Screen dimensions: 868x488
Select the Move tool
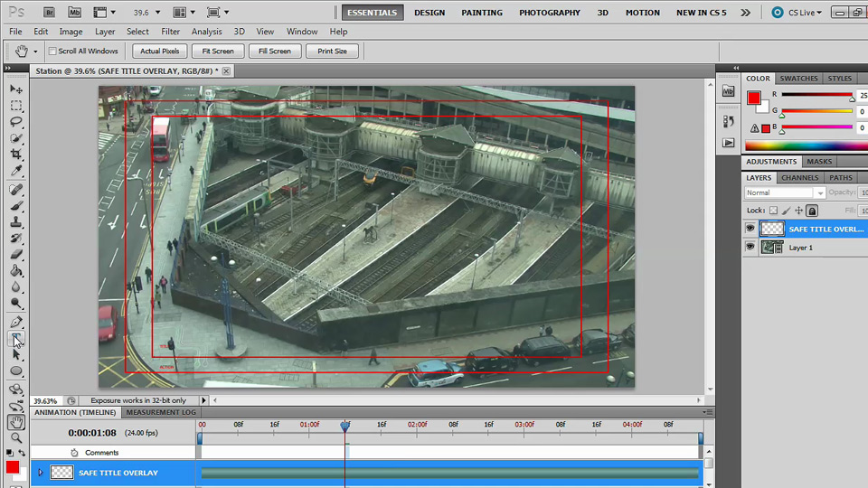(16, 89)
